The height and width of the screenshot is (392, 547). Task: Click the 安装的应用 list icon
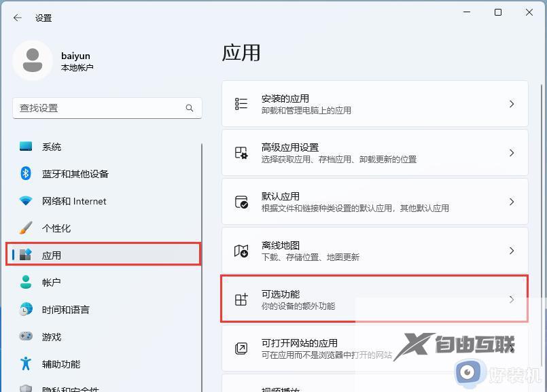pyautogui.click(x=241, y=103)
